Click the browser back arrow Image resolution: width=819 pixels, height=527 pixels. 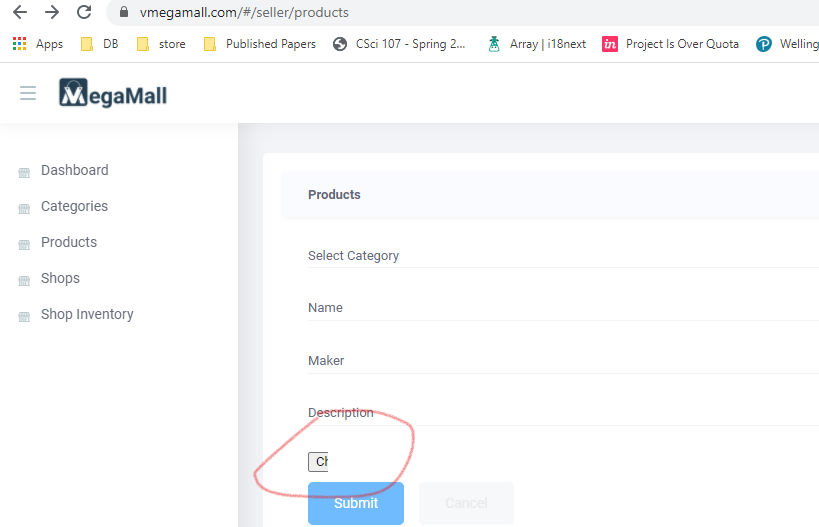click(20, 13)
